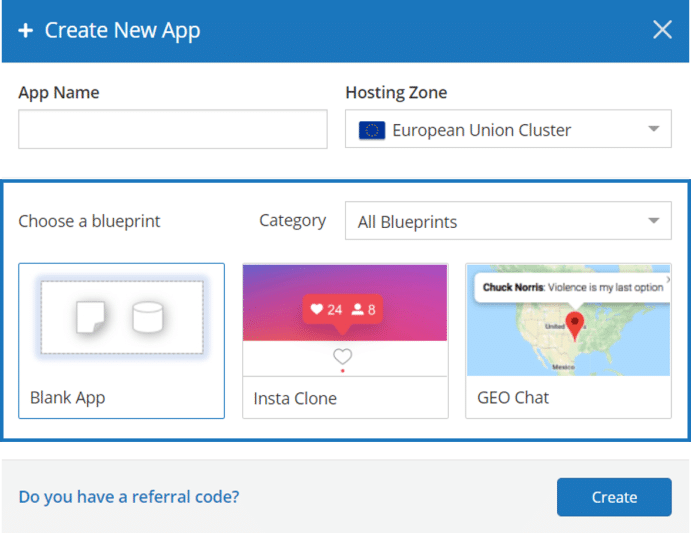Click the white heart with 24 likes
The width and height of the screenshot is (691, 533).
tap(317, 310)
